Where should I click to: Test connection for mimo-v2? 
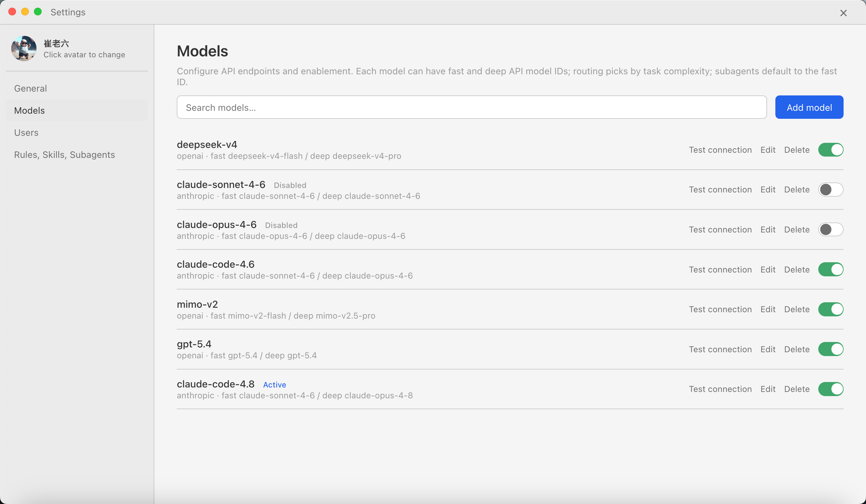(720, 309)
